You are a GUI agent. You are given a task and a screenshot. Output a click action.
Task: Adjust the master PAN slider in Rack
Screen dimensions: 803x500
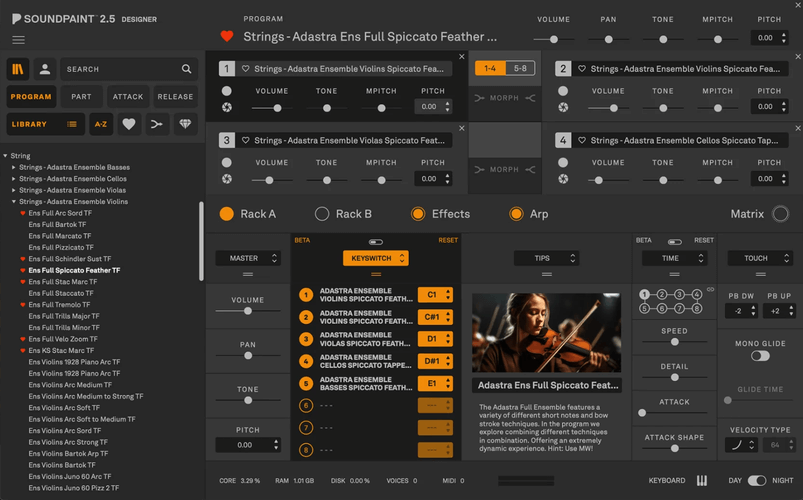(x=248, y=356)
